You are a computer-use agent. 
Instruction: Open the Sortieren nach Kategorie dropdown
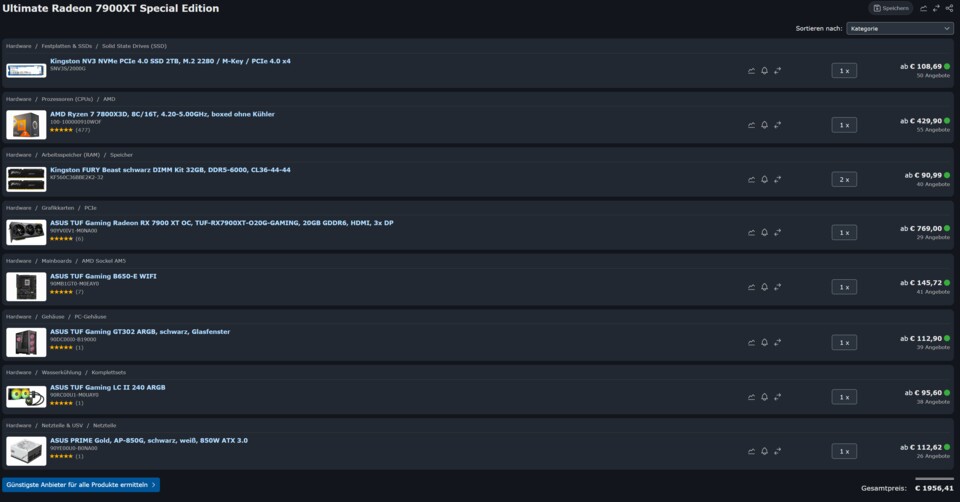[x=899, y=29]
